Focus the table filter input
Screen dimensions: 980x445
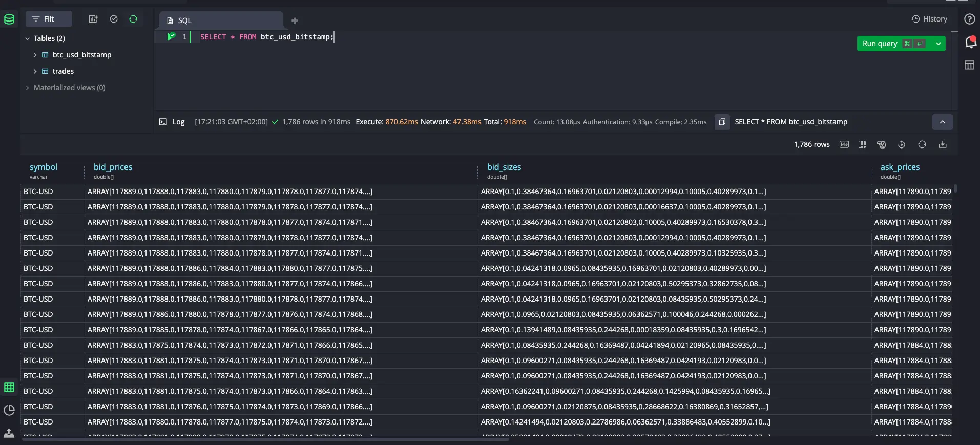click(x=49, y=19)
